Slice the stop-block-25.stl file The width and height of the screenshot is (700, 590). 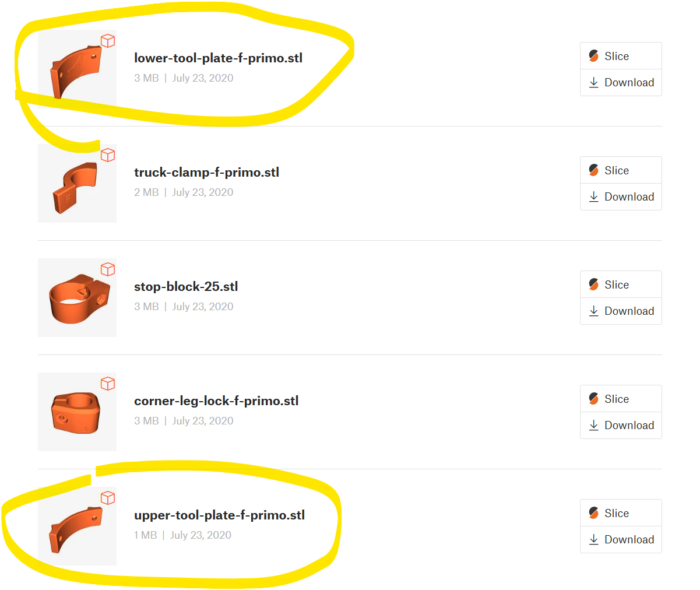tap(621, 285)
